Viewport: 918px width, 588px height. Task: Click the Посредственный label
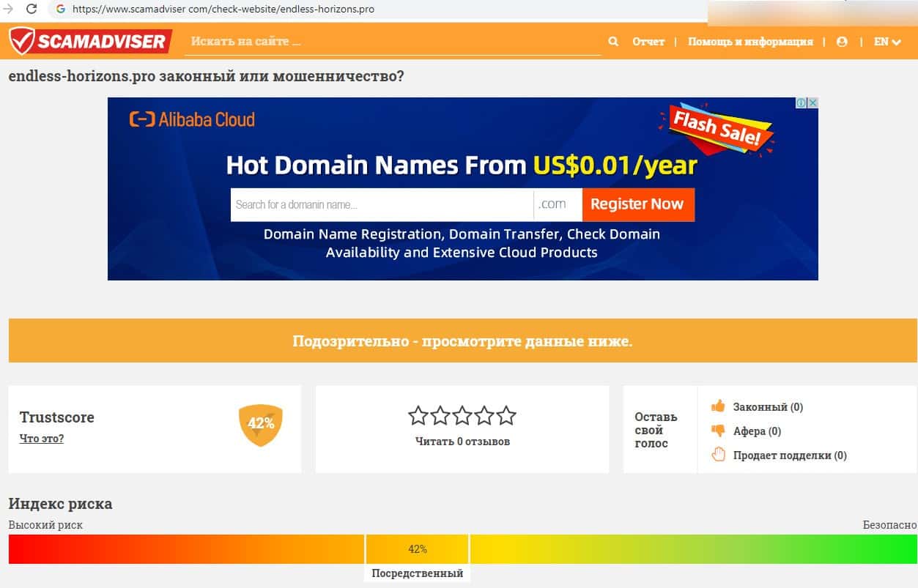click(x=417, y=573)
